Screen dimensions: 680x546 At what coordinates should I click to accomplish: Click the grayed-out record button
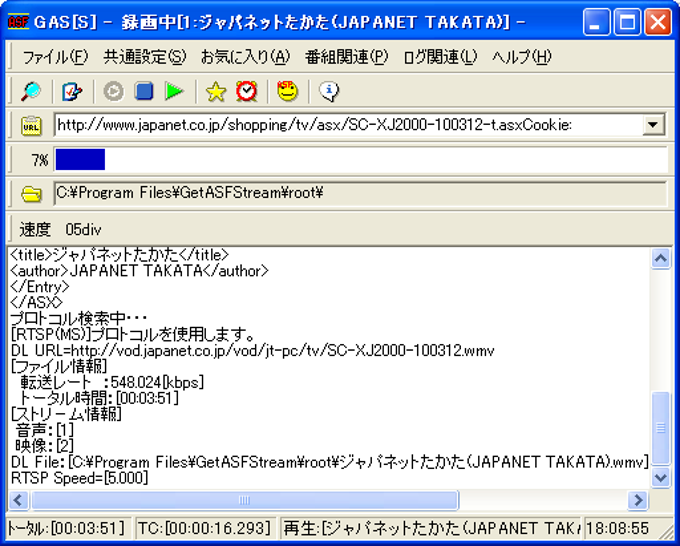click(114, 92)
